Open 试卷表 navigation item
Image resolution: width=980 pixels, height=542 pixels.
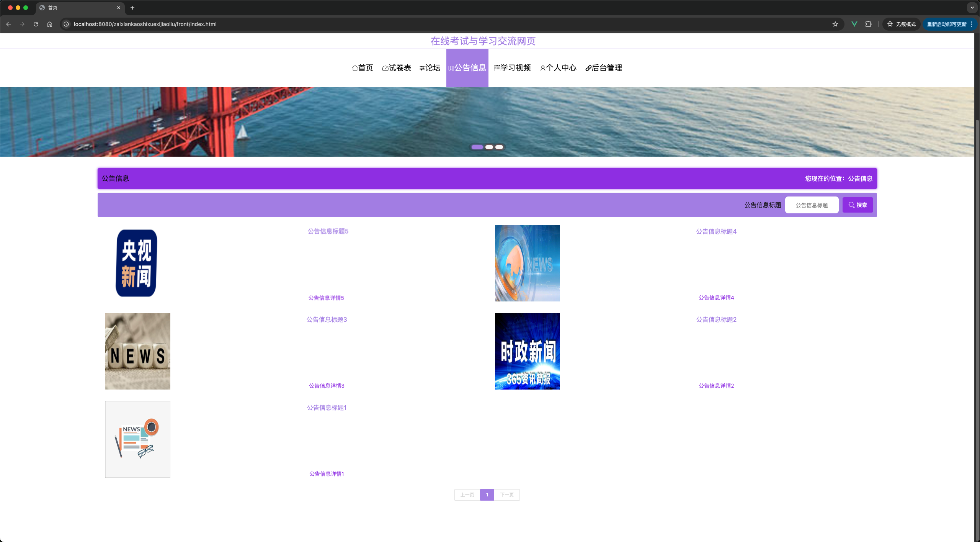click(397, 68)
